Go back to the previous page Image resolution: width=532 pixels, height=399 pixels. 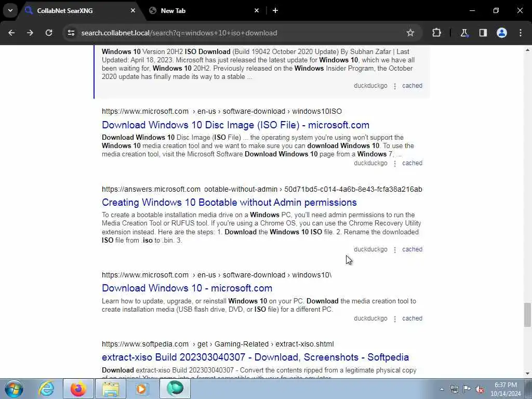click(11, 33)
